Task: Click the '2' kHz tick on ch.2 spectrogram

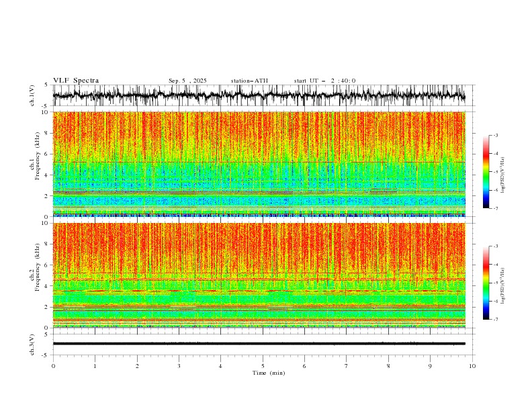Action: pyautogui.click(x=47, y=307)
